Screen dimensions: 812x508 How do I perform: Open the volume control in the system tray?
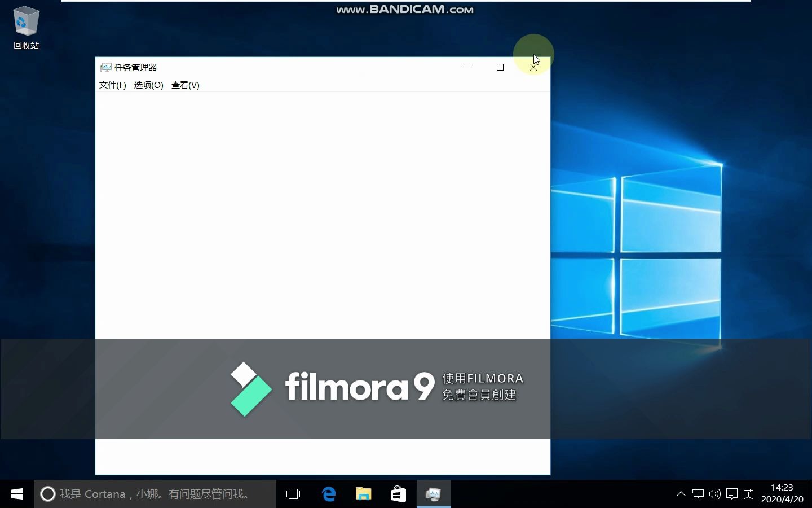coord(714,494)
